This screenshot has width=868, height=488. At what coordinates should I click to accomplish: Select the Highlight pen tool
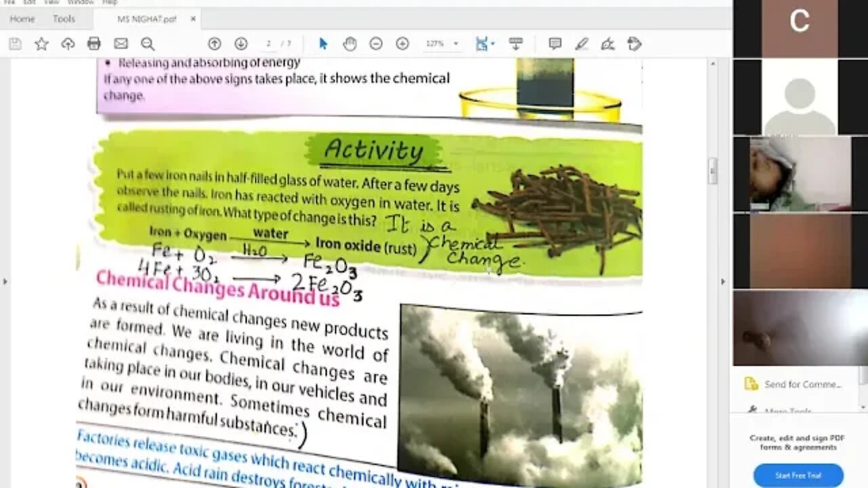click(581, 44)
